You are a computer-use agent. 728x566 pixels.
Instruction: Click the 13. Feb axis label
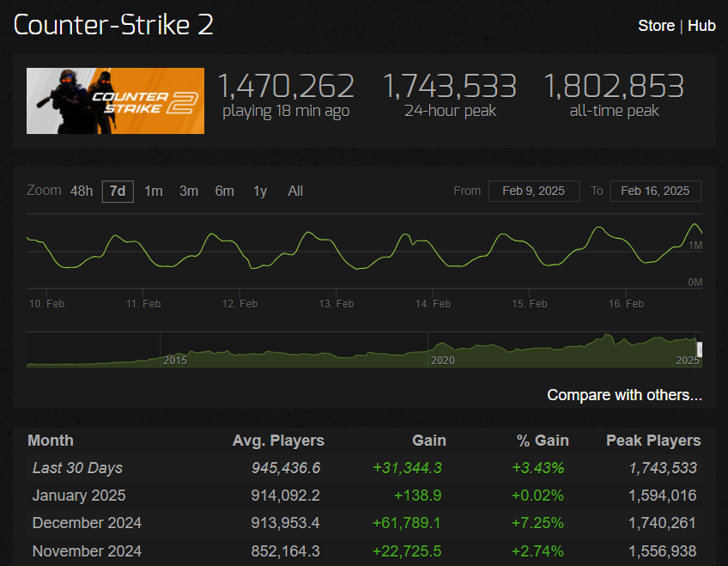337,304
